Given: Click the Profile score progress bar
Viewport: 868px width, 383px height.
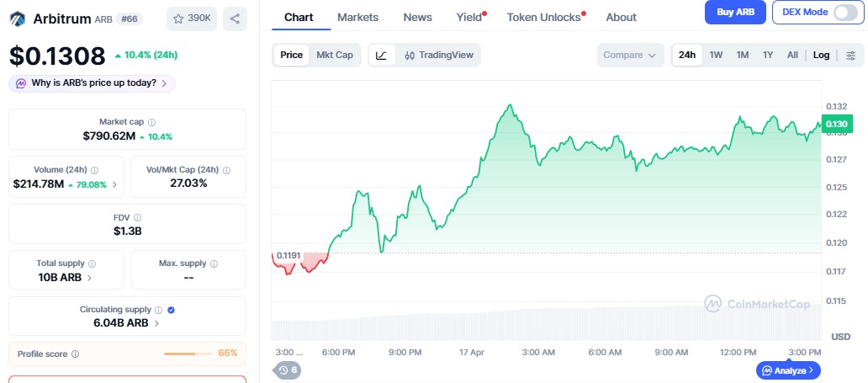Looking at the screenshot, I should [188, 354].
